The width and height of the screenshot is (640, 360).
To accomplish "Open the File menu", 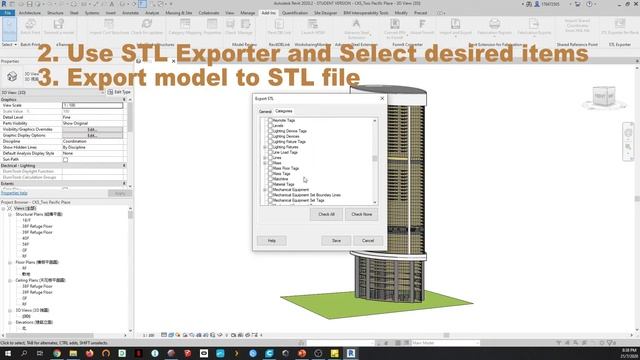I will click(7, 13).
